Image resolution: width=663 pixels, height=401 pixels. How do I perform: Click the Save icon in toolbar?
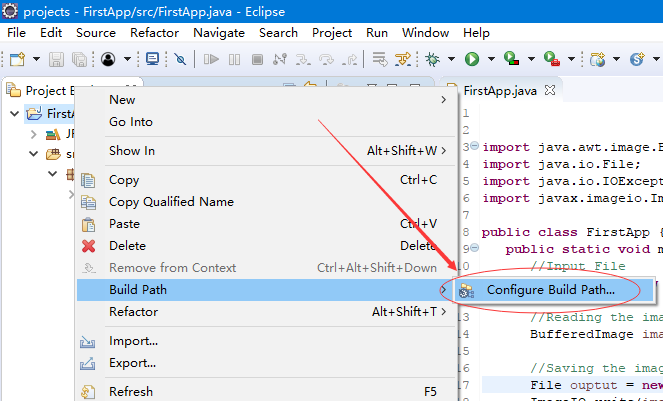coord(55,60)
